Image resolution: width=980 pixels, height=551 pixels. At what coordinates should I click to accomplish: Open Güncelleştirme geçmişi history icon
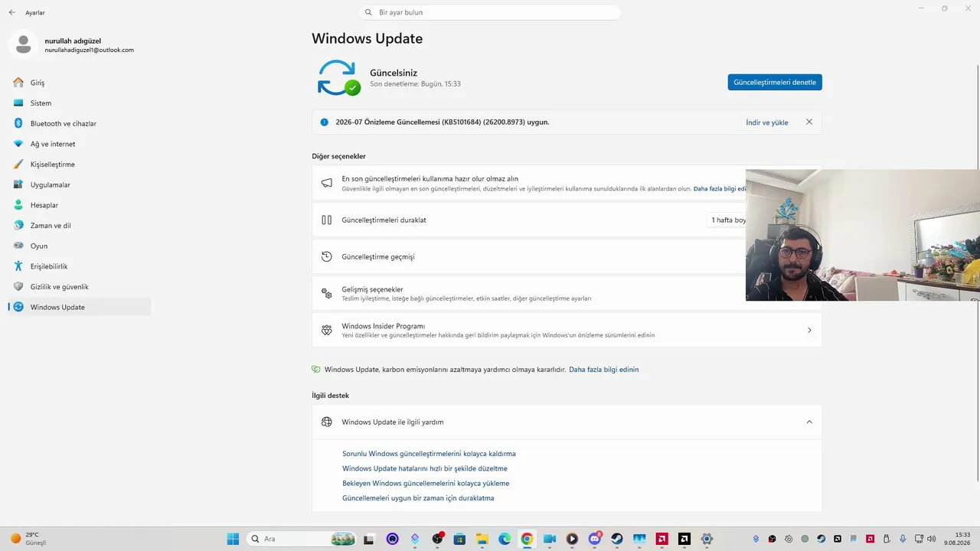tap(327, 256)
